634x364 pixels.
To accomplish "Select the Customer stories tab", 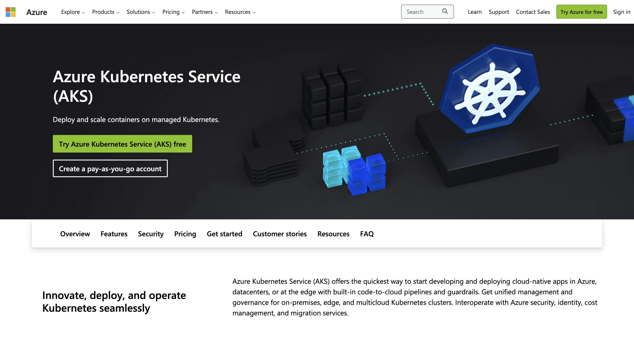I will pyautogui.click(x=280, y=233).
